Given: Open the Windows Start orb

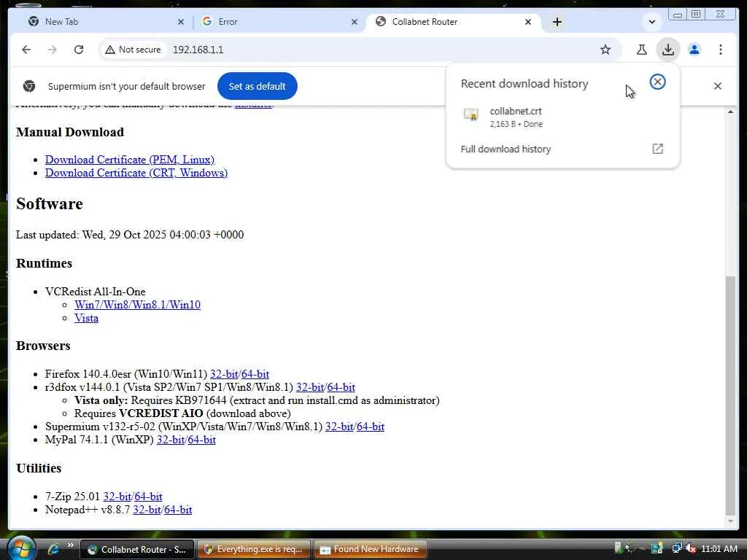Looking at the screenshot, I should (21, 548).
